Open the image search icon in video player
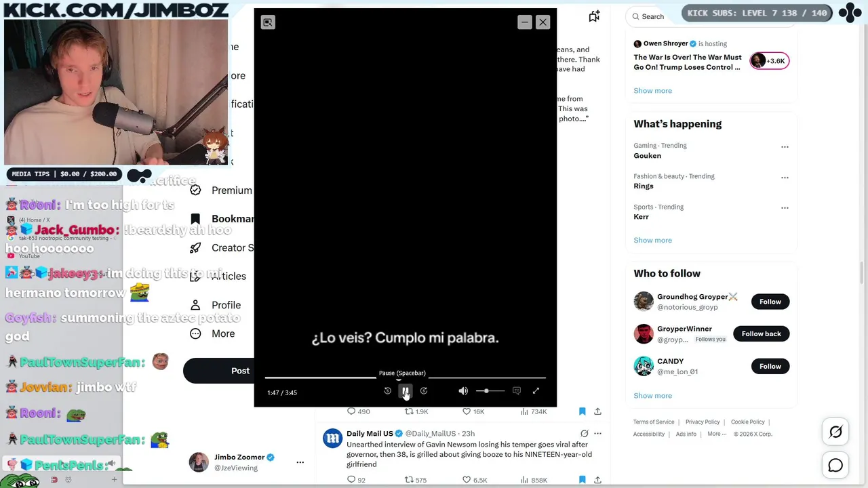The width and height of the screenshot is (868, 488). click(x=268, y=22)
